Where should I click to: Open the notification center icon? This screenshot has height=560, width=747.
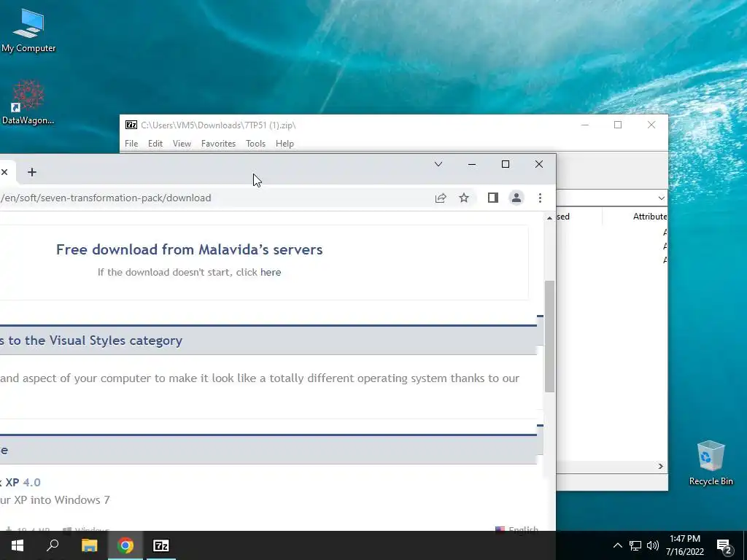coord(724,546)
